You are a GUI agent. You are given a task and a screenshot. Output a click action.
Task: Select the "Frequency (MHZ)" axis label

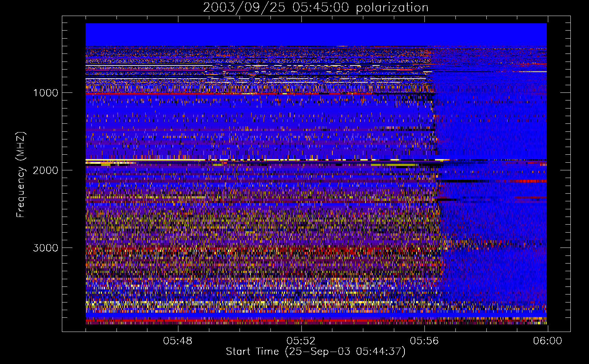21,175
